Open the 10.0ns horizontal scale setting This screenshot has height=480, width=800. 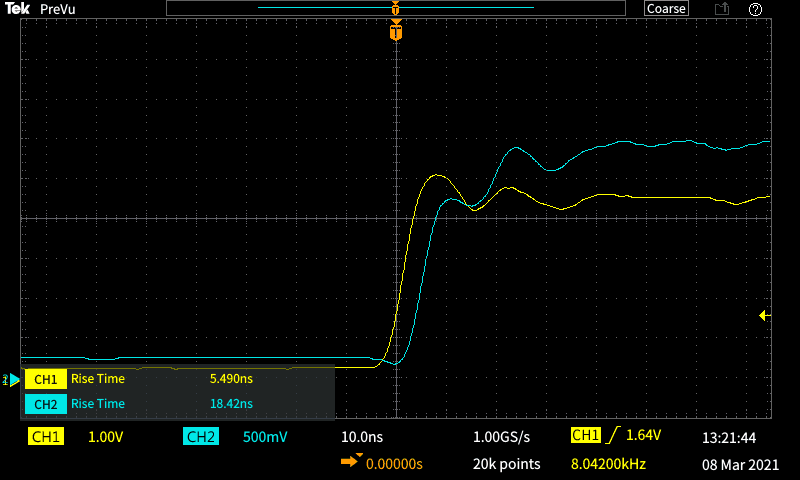coord(361,437)
